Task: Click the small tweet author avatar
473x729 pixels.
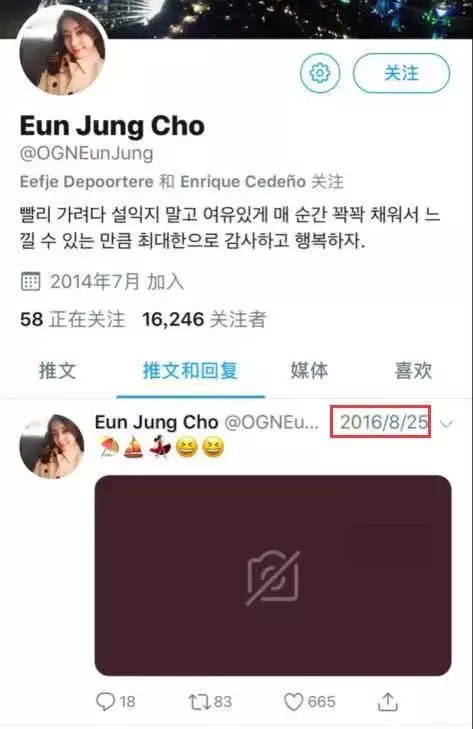Action: point(52,446)
